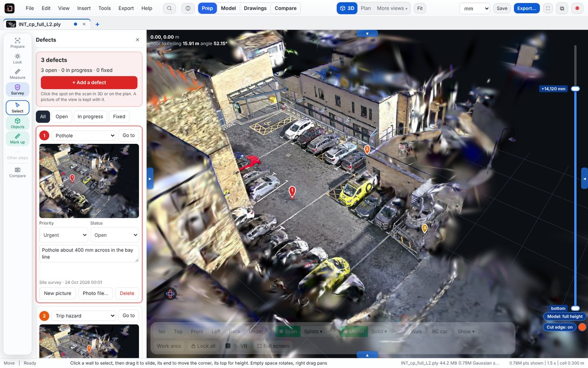Open the Pothole defect picture thumbnail
The height and width of the screenshot is (368, 588).
point(89,181)
